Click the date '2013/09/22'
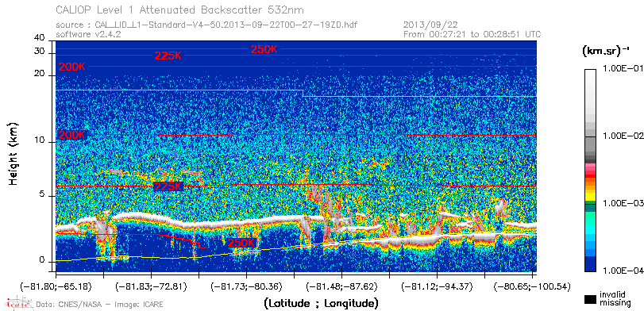The image size is (644, 311). (x=430, y=25)
